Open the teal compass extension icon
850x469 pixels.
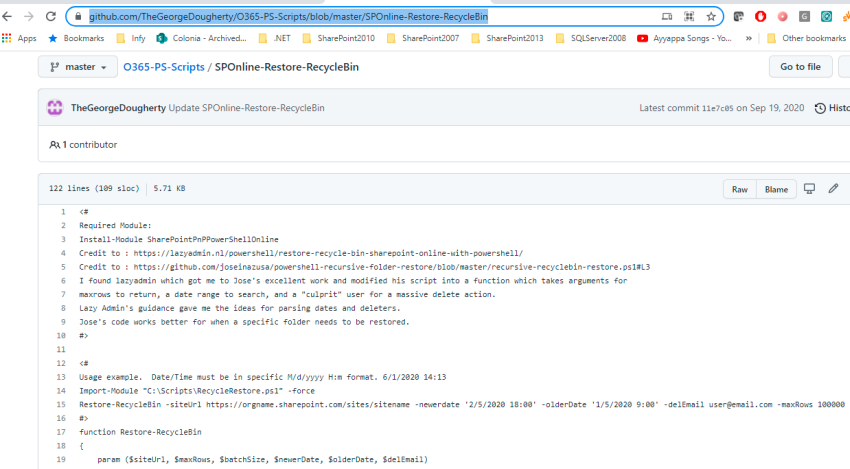[826, 17]
